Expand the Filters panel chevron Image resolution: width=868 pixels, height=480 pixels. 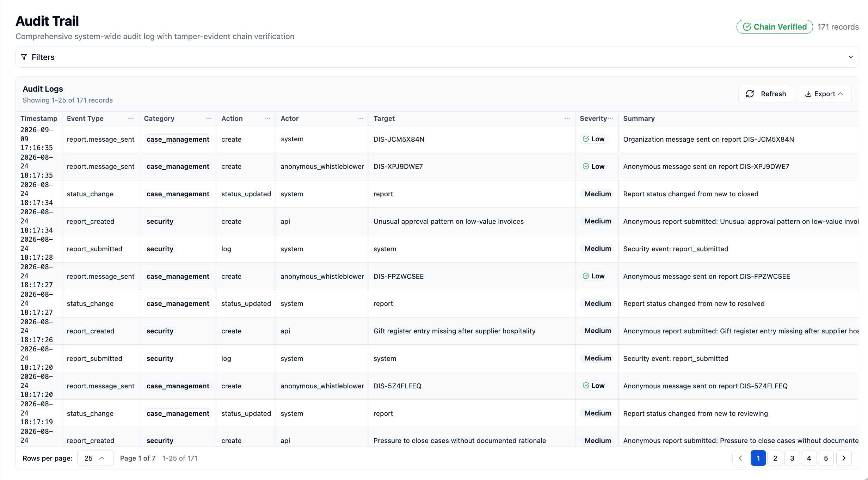coord(851,57)
